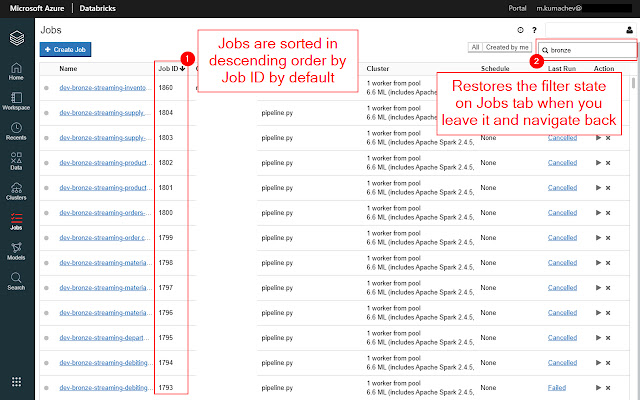Open the Workspace sidebar icon

16,101
